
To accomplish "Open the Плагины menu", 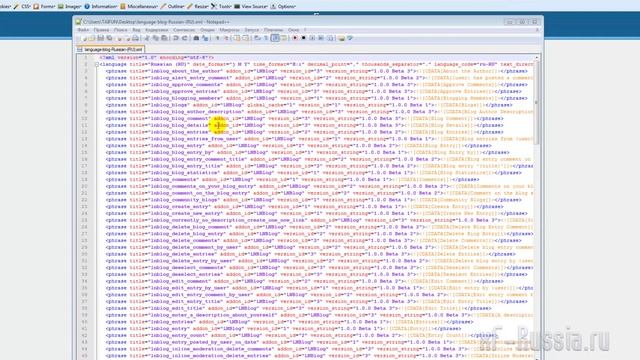I will click(273, 30).
